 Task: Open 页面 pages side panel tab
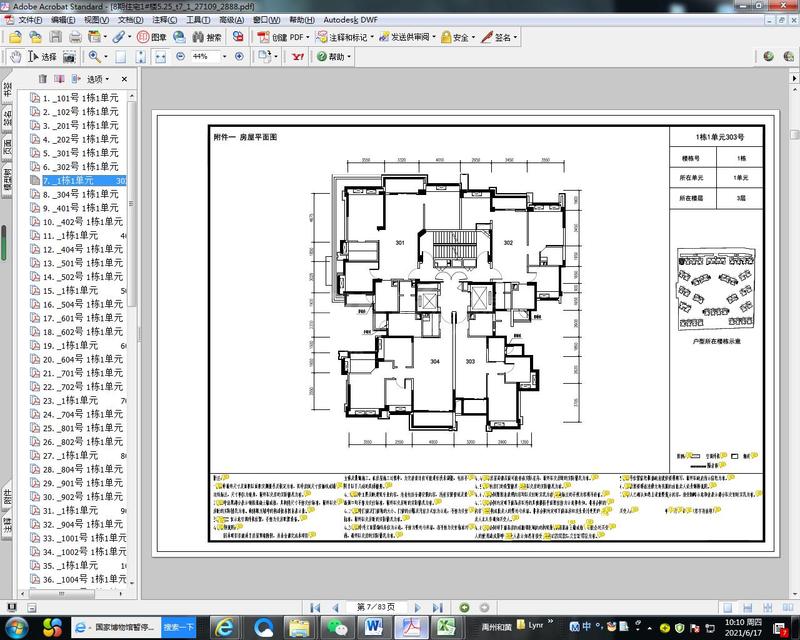point(7,147)
